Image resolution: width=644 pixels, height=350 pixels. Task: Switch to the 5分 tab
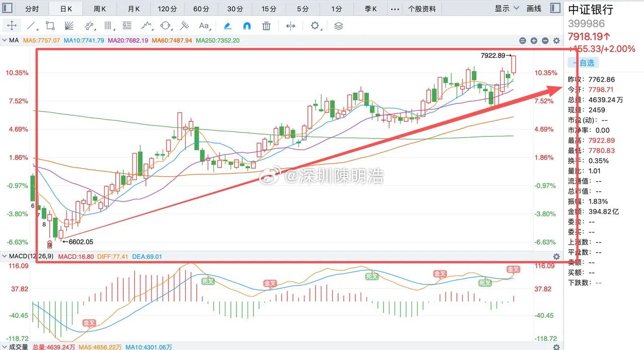coord(303,9)
